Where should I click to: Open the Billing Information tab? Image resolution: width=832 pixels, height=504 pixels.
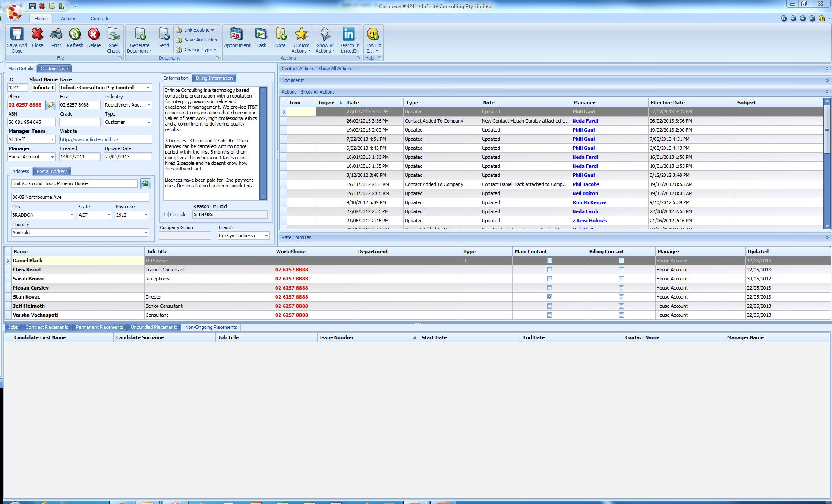(x=214, y=78)
